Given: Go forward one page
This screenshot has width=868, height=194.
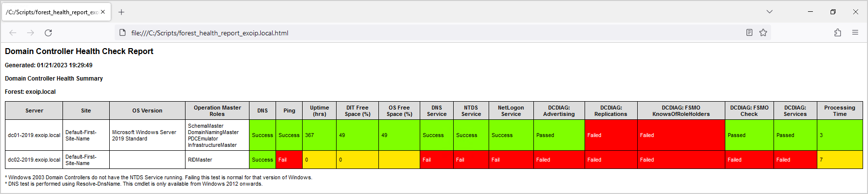Looking at the screenshot, I should click(x=31, y=33).
